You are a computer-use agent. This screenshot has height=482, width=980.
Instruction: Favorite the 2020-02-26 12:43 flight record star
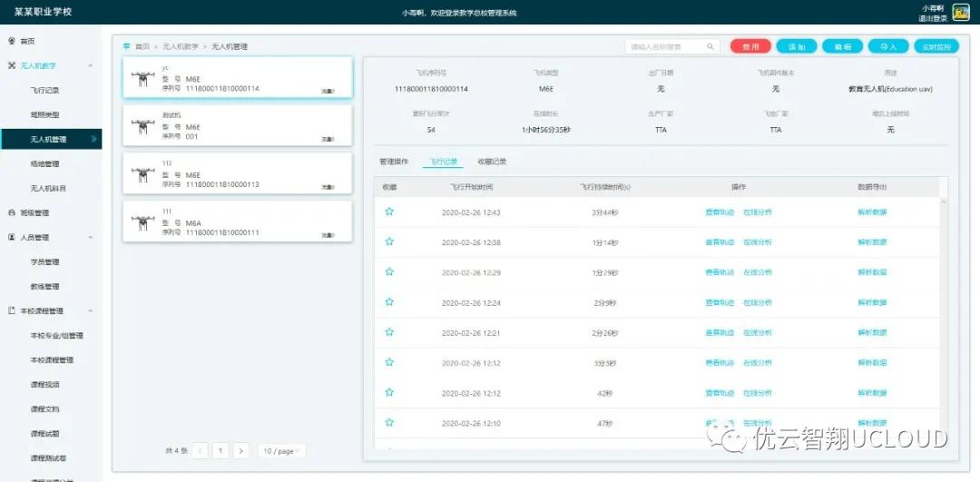pyautogui.click(x=389, y=211)
